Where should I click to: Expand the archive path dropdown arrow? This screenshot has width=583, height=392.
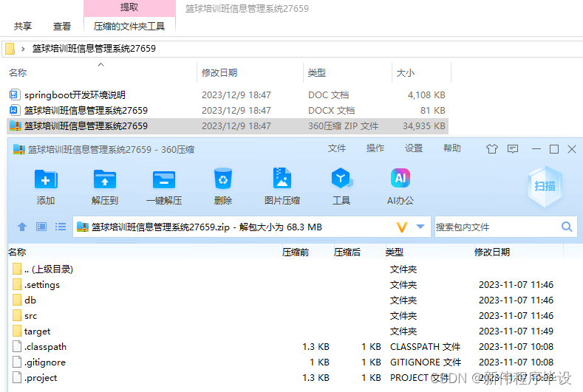[x=420, y=227]
